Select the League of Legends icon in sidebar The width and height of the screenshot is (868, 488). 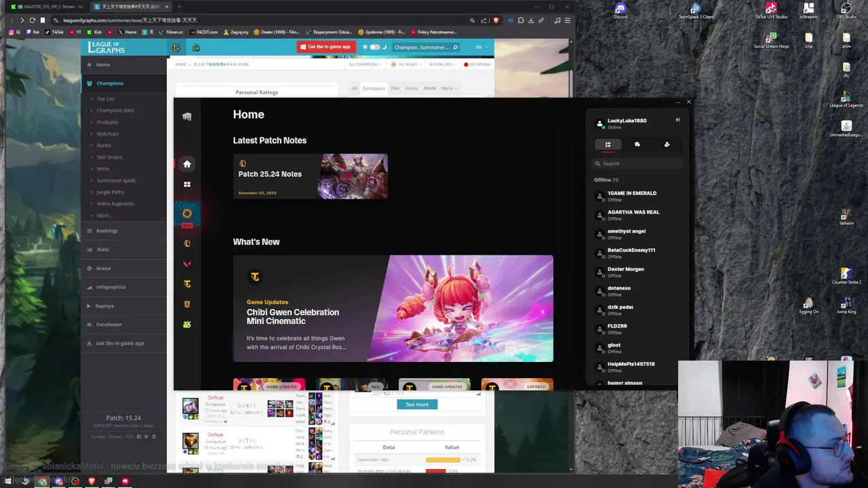[187, 243]
